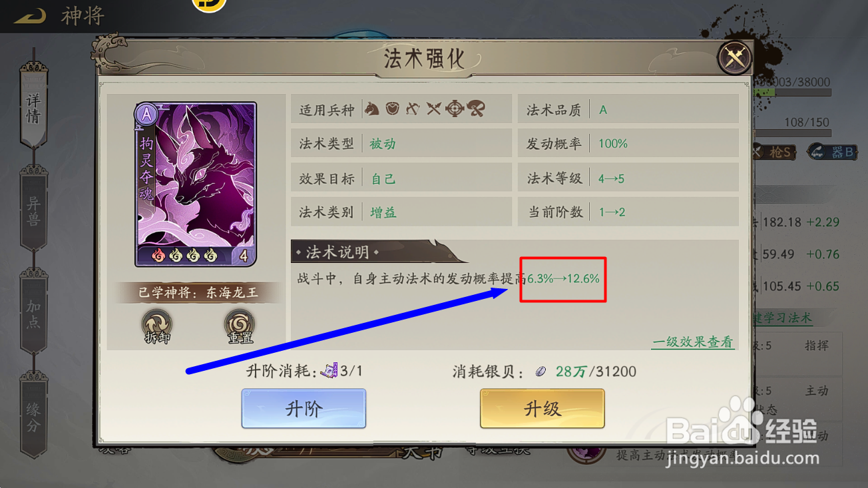
Task: Click the blue 升阶 button
Action: pos(304,408)
